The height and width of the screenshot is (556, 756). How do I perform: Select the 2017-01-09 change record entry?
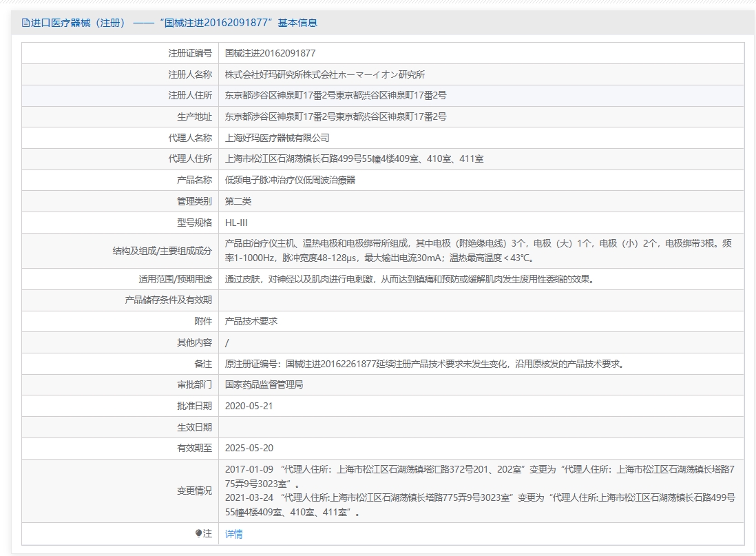pos(480,476)
